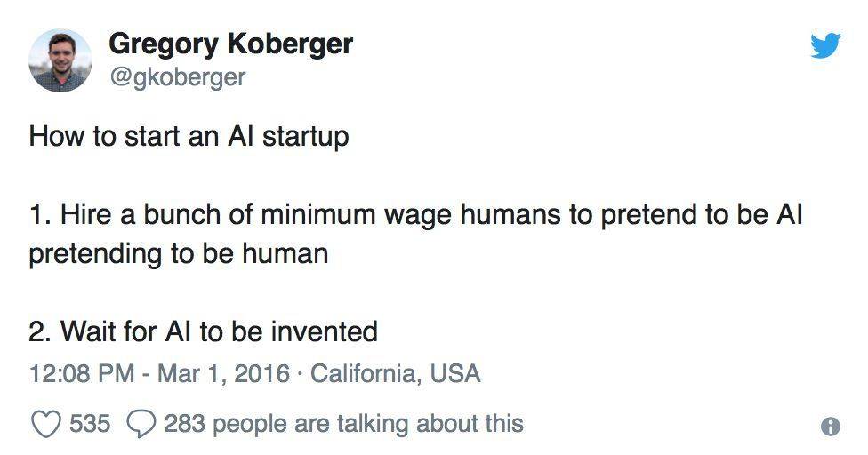Visit the Gregory Koberger display name link
Viewport: 868px width, 455px height.
[231, 44]
